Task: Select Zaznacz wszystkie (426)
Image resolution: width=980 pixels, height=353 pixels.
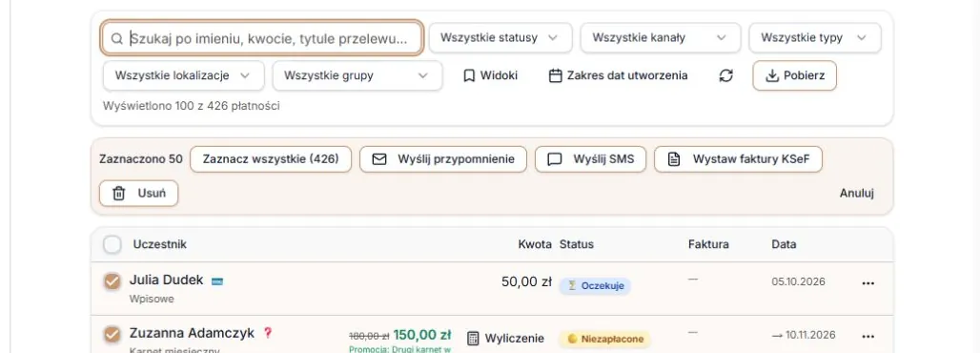Action: pyautogui.click(x=271, y=159)
